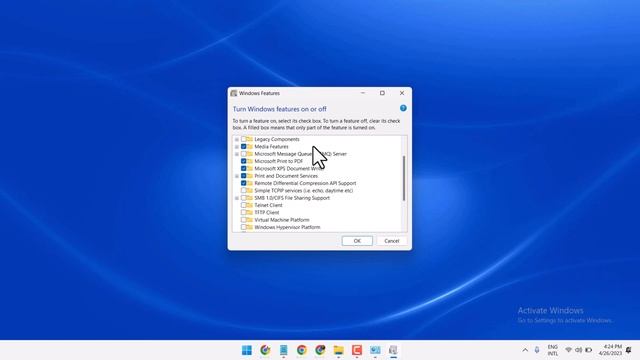Select the "Legacy Components" row label
Viewport: 640px width, 360px height.
(x=277, y=139)
